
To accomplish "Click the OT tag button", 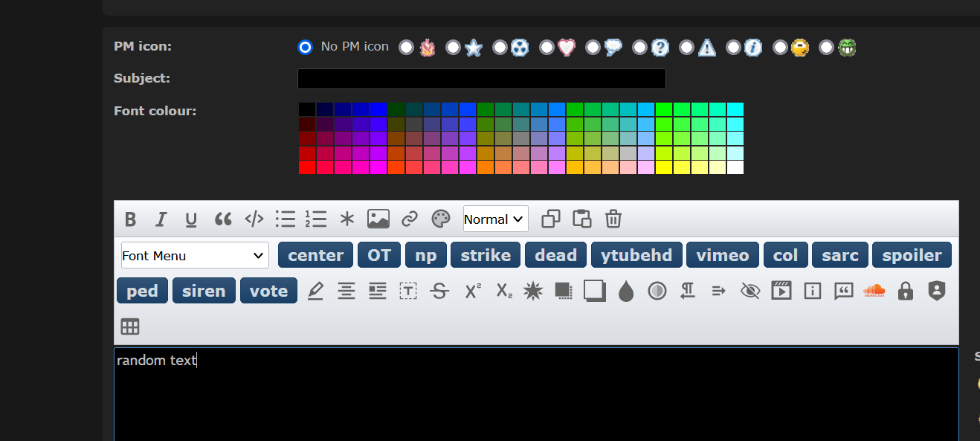I will coord(379,255).
